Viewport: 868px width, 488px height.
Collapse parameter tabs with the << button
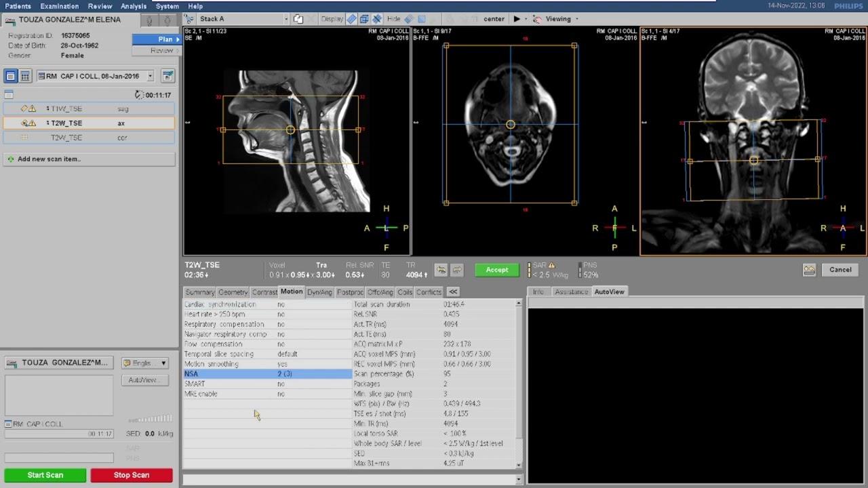click(453, 292)
